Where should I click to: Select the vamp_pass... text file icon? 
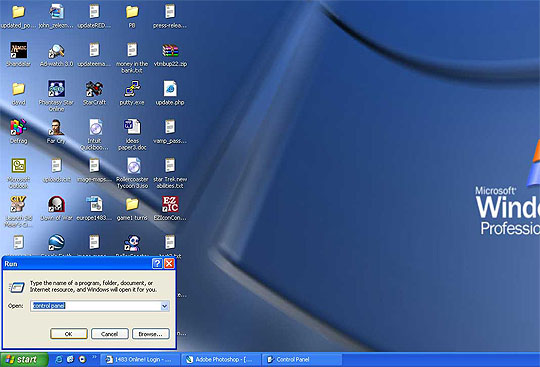(x=170, y=128)
